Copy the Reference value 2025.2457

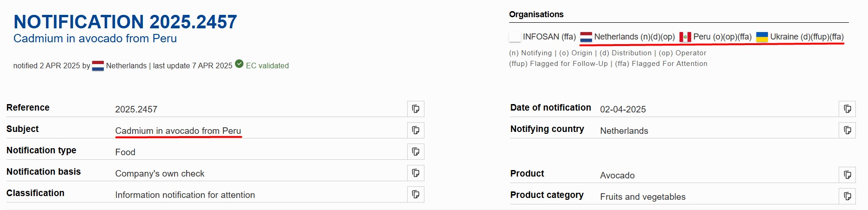[416, 109]
